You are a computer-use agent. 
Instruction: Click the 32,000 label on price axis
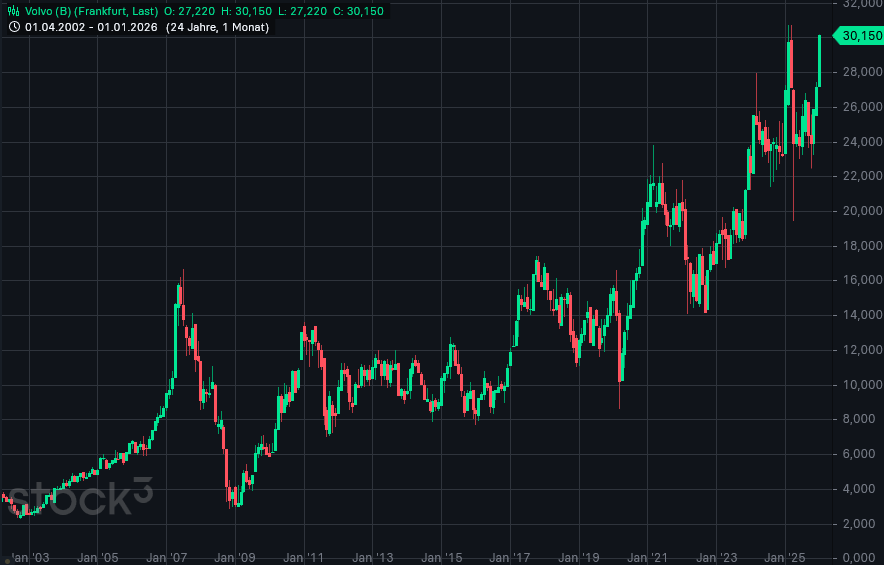862,3
